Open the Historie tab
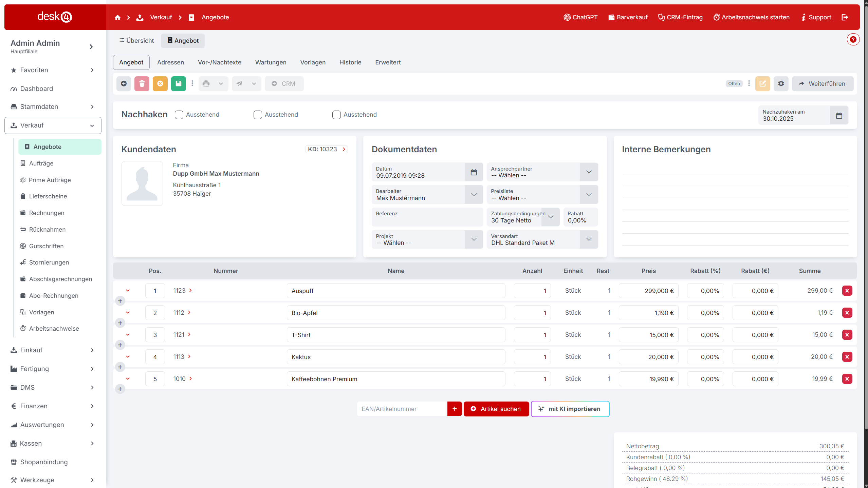Viewport: 868px width, 488px height. (x=350, y=62)
